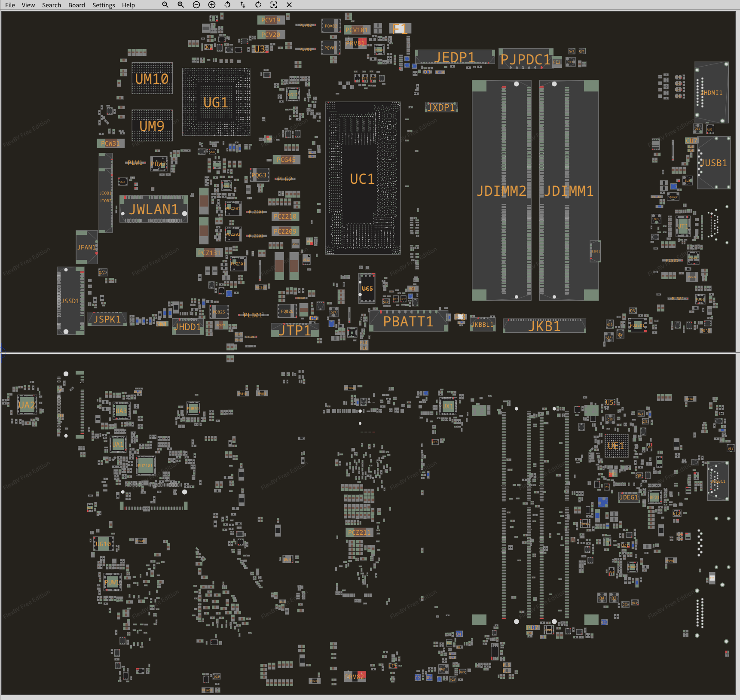Image resolution: width=740 pixels, height=700 pixels.
Task: Zoom in with the circled plus icon
Action: pyautogui.click(x=212, y=5)
